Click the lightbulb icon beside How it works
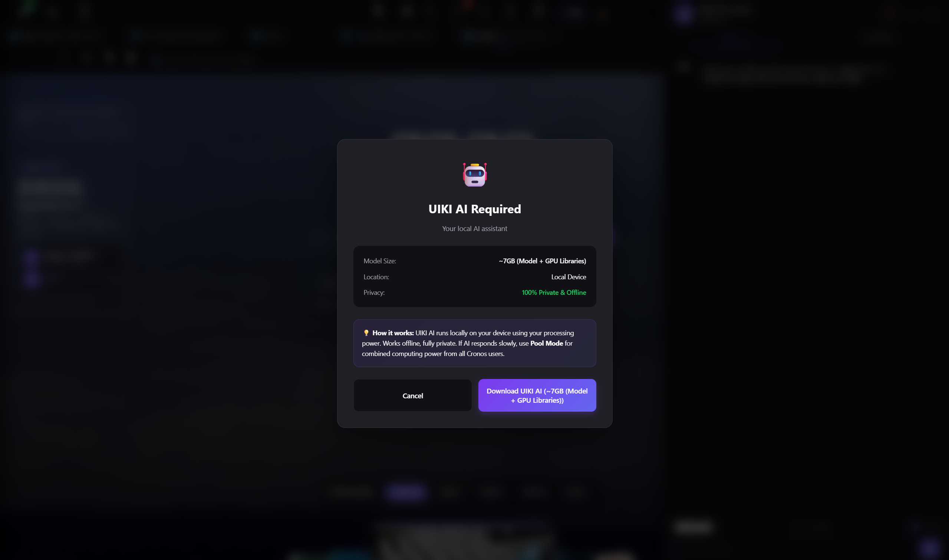Screen dimensions: 949x560 point(366,333)
